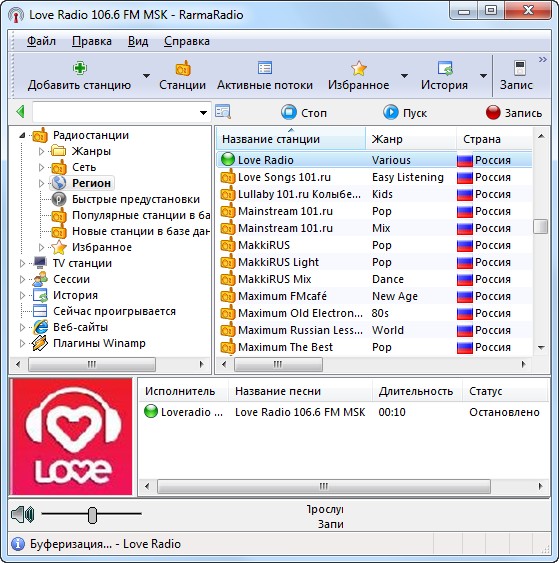Open dropdown arrow next to toolbar История
Viewport: 559px width, 563px height.
coord(484,76)
